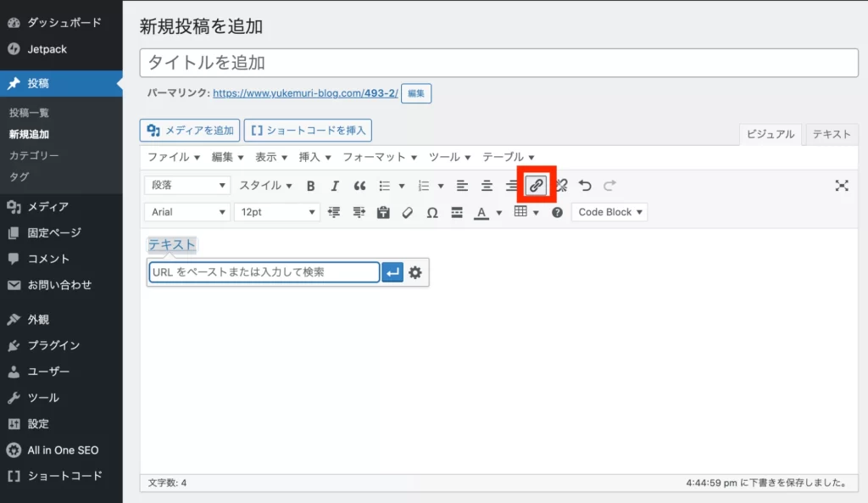868x503 pixels.
Task: Open link options gear icon
Action: point(415,272)
